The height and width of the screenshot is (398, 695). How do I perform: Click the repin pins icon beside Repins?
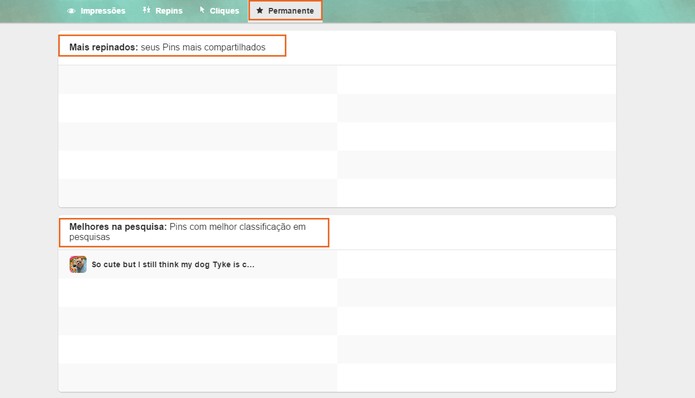pos(146,10)
